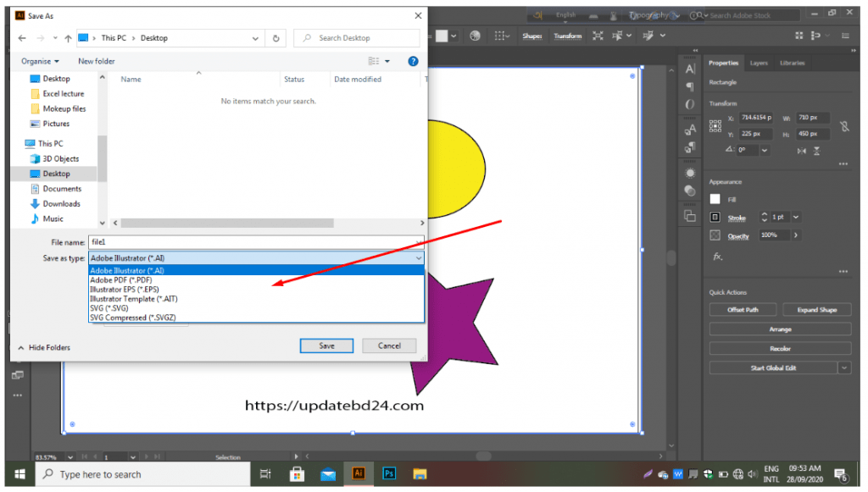Open Photoshop from the Windows taskbar
The image size is (868, 492).
(389, 474)
